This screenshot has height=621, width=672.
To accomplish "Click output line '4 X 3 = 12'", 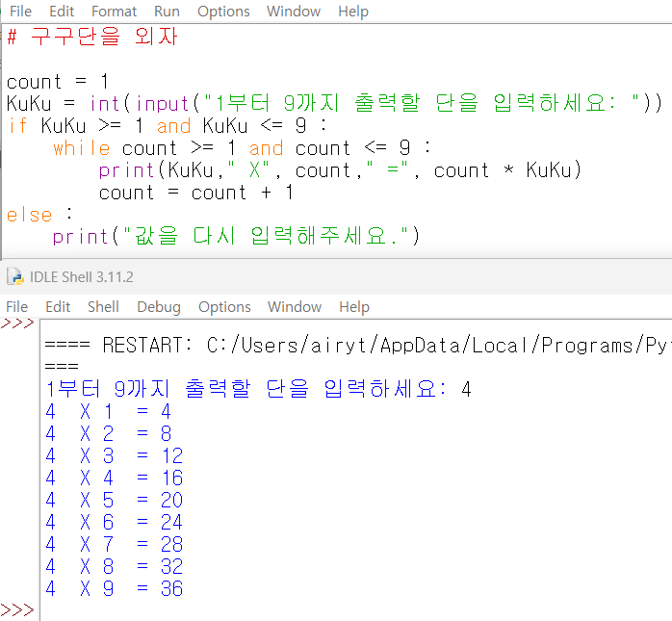I will [x=114, y=455].
